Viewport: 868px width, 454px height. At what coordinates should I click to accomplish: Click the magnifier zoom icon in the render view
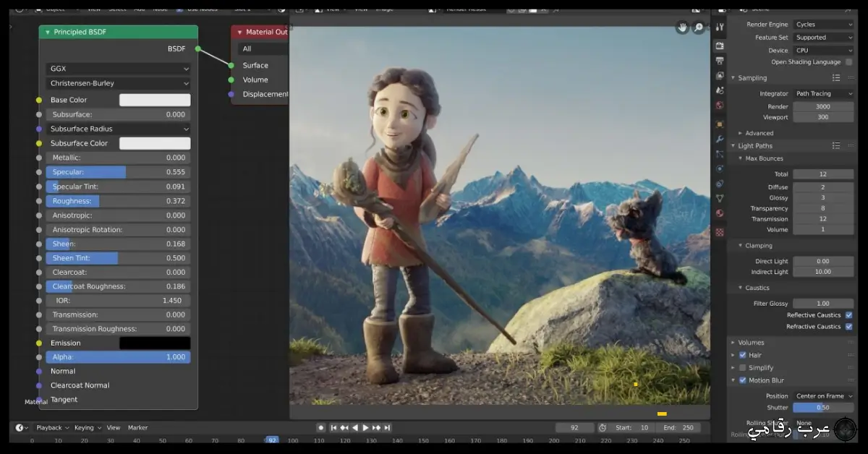pyautogui.click(x=699, y=27)
